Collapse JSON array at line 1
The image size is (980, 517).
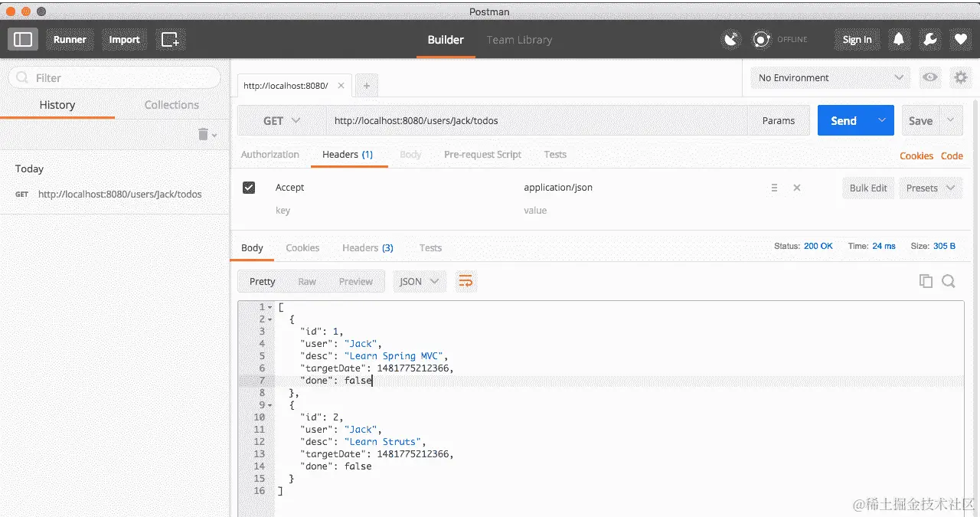pyautogui.click(x=269, y=307)
